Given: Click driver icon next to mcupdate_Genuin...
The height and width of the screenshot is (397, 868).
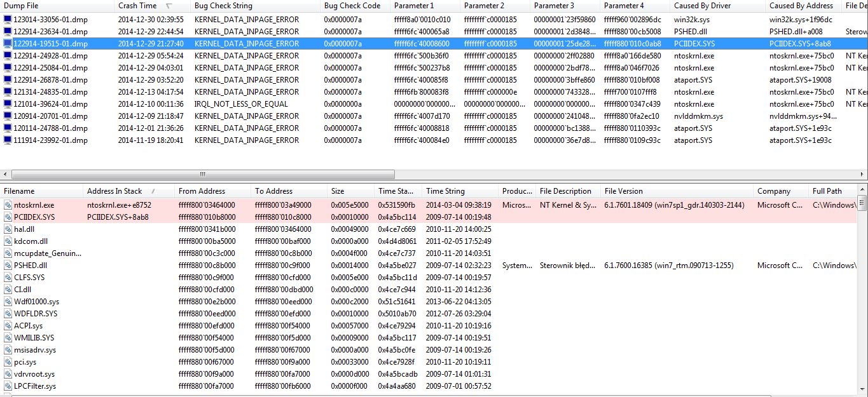Looking at the screenshot, I should [x=8, y=253].
